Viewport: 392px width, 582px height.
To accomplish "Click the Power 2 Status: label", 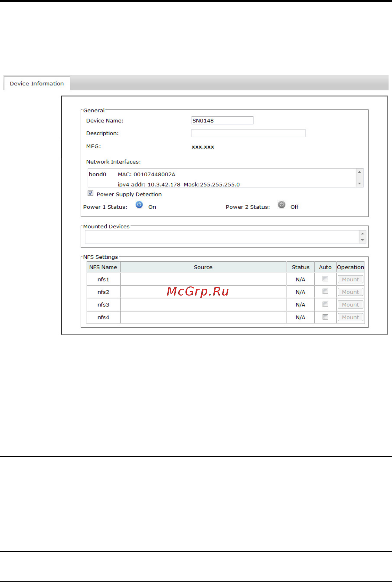I will [248, 207].
